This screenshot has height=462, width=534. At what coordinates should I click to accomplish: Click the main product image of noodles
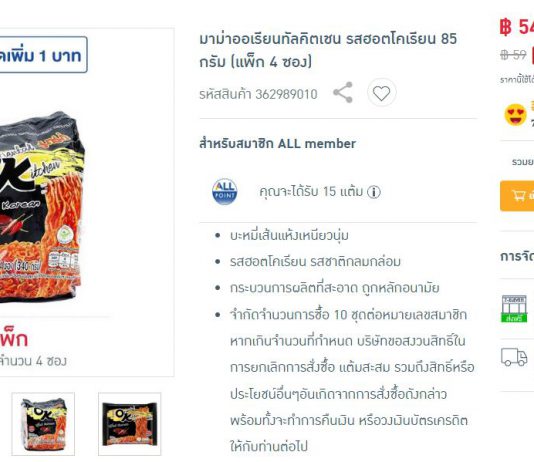pos(40,207)
